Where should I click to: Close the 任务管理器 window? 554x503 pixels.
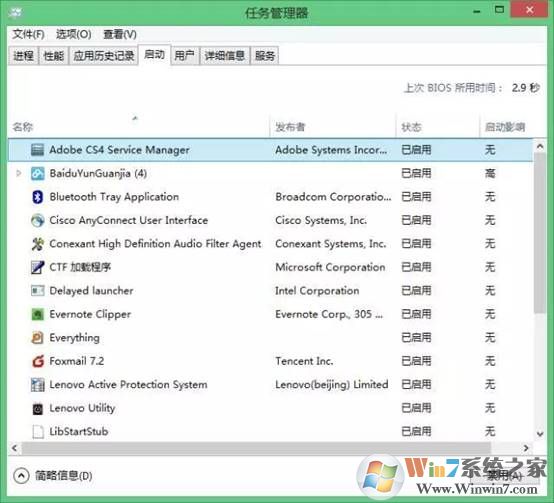(x=530, y=10)
